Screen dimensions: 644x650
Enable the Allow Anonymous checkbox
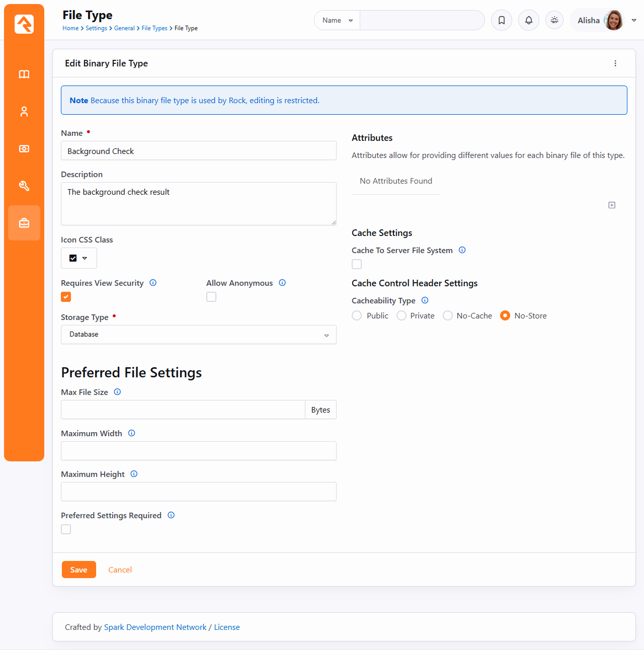(211, 297)
